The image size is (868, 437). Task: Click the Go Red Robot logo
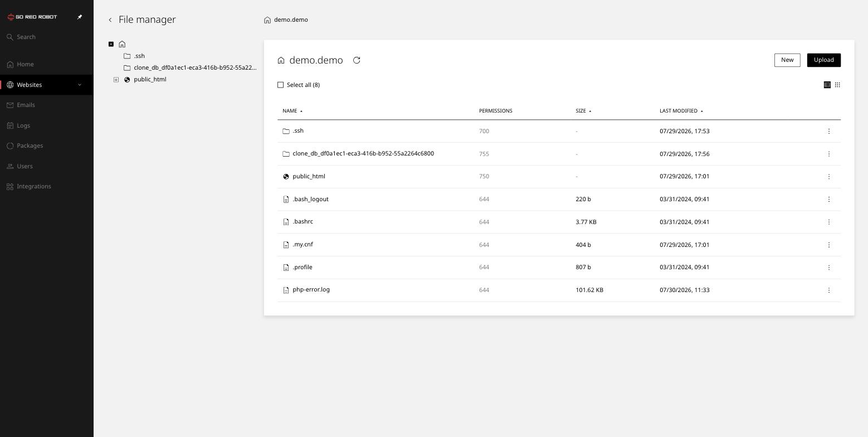point(32,17)
